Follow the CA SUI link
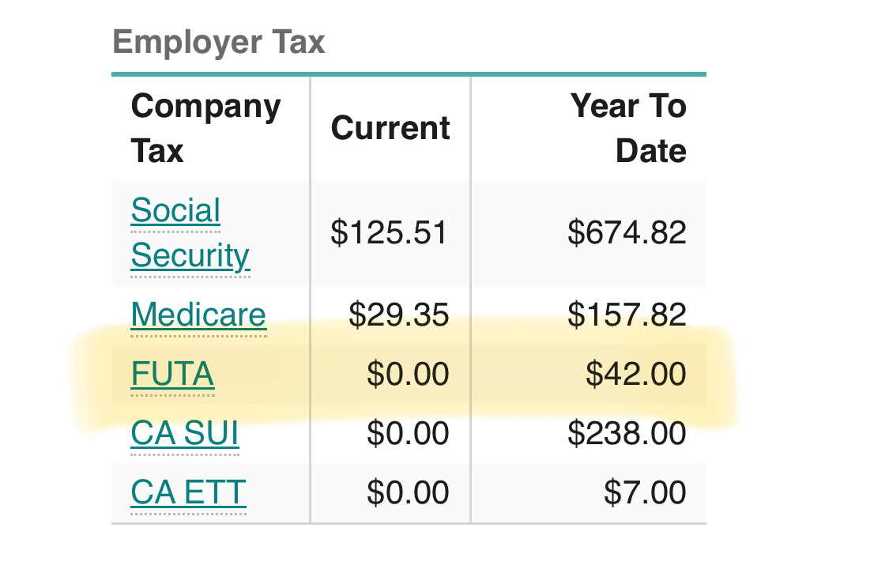This screenshot has height=588, width=889. click(x=185, y=433)
